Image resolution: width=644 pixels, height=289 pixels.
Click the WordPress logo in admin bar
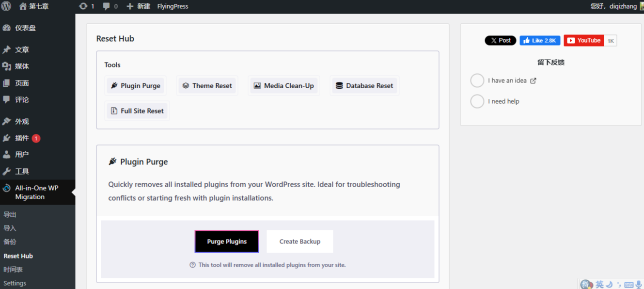click(6, 6)
